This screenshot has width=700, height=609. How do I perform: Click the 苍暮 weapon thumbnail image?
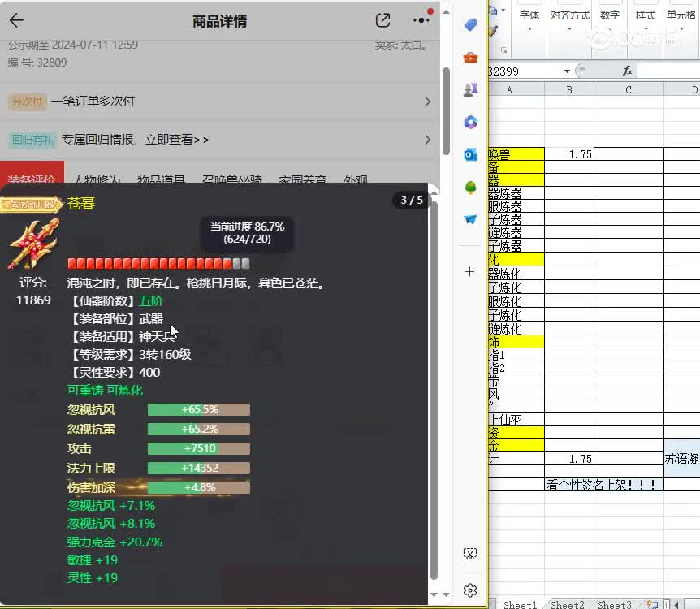(34, 244)
